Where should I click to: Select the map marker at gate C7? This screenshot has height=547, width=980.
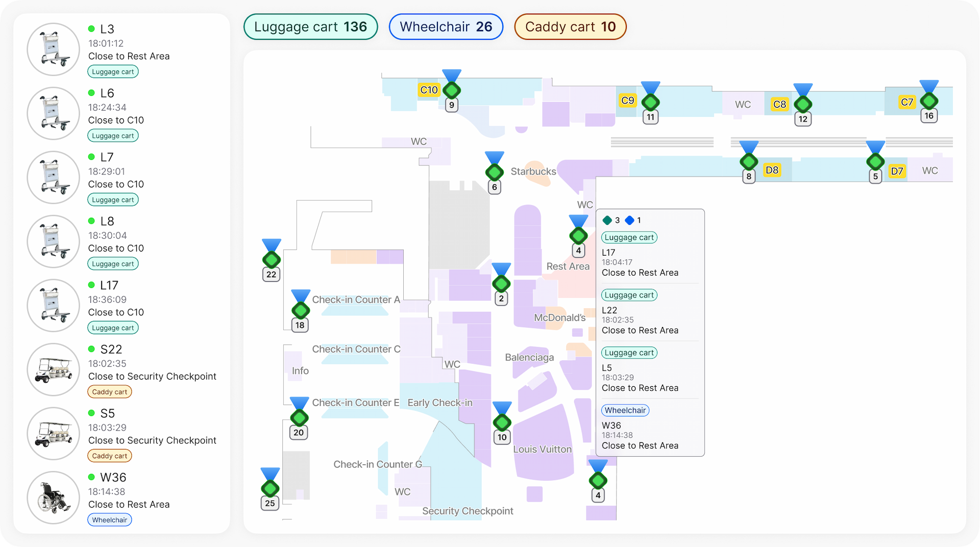point(928,101)
